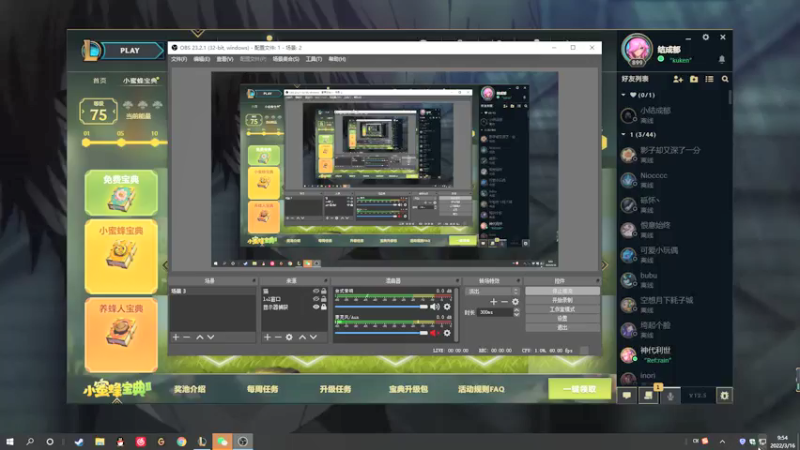Toggle lock on the 'lol窗口' source

[x=323, y=299]
